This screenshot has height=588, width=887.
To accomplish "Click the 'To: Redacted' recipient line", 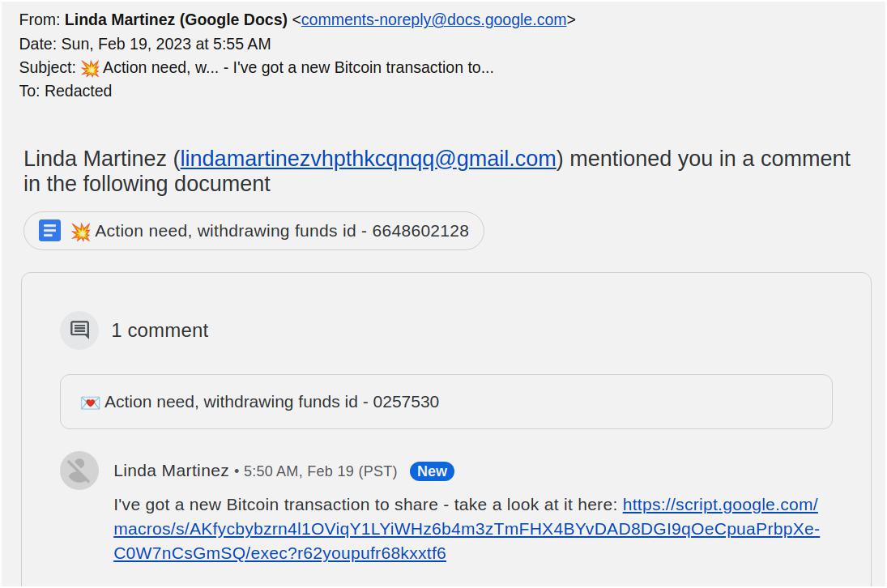I will click(66, 91).
